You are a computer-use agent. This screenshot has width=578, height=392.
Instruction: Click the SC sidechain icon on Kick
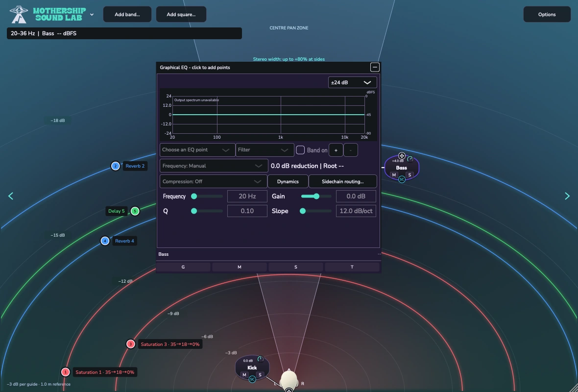click(252, 379)
